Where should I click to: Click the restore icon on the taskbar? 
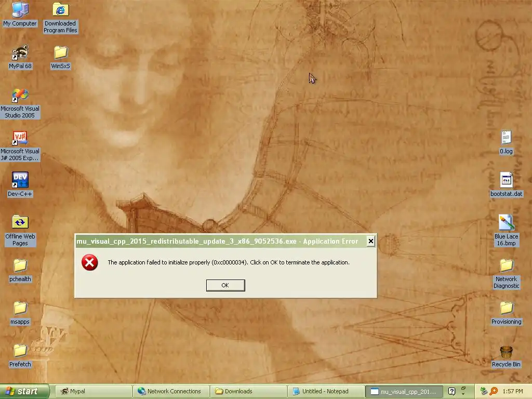point(463,388)
